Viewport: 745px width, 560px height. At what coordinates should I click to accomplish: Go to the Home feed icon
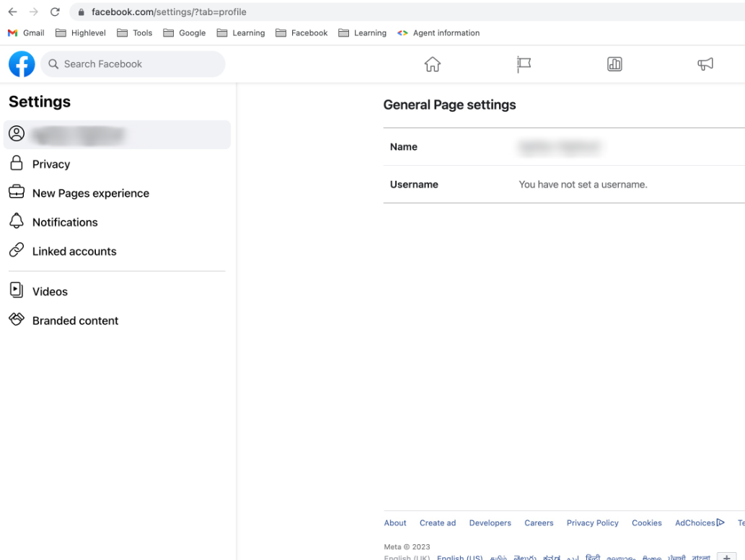coord(433,64)
